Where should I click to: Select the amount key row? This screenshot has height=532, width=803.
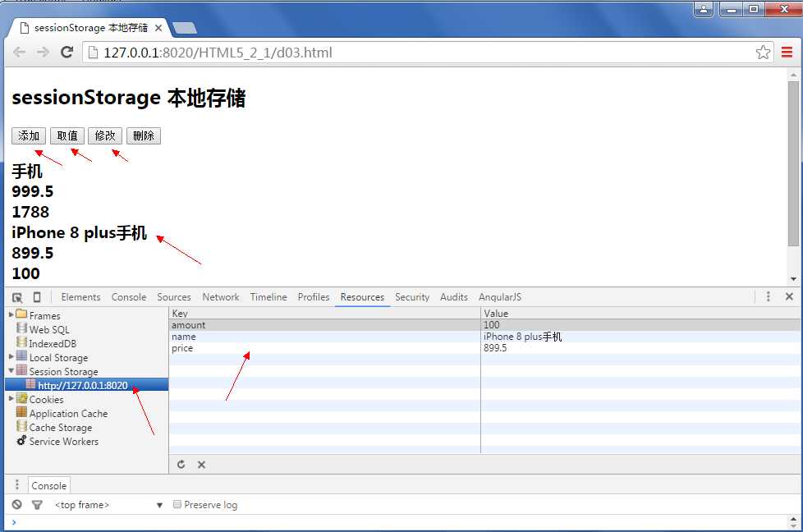[485, 324]
